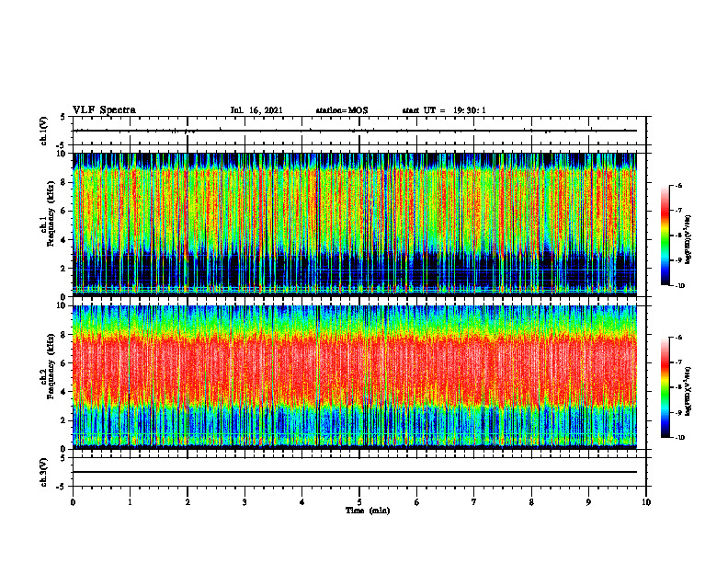Image resolution: width=728 pixels, height=563 pixels.
Task: Click inside the ch.2 spectrogram panel
Action: [355, 377]
